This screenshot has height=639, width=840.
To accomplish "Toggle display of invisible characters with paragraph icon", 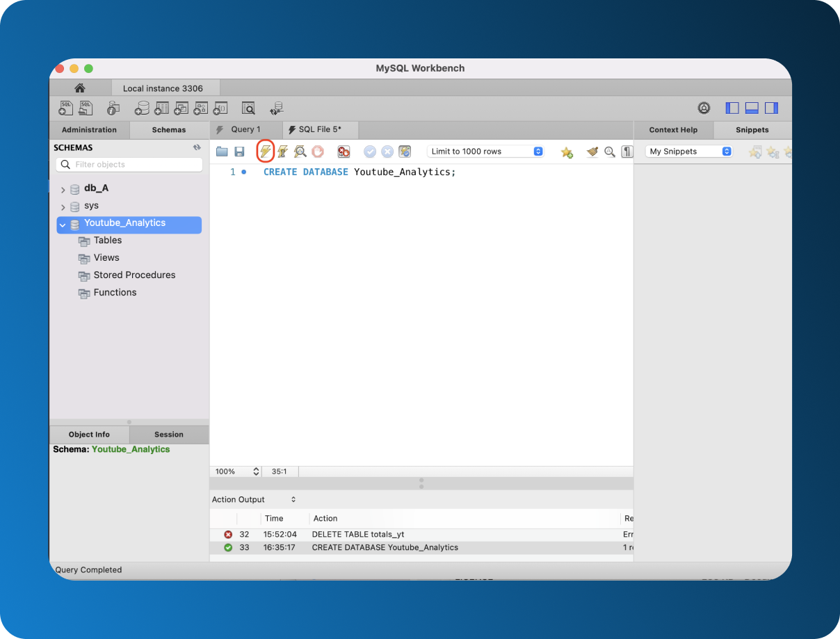I will tap(627, 151).
